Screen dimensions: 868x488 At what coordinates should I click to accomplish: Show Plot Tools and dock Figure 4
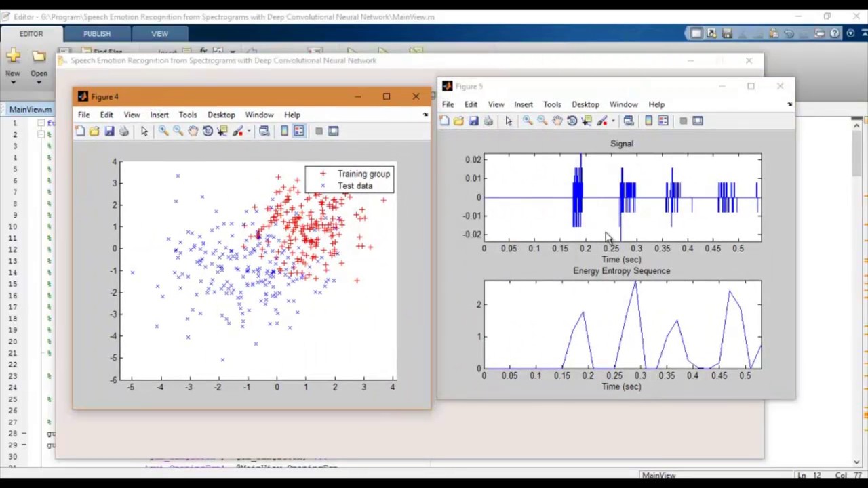pos(333,131)
